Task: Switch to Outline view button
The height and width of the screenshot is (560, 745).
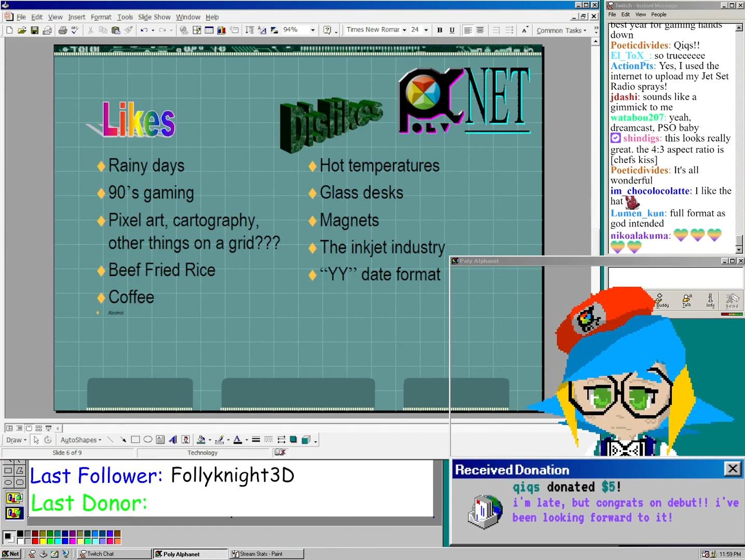Action: 19,428
